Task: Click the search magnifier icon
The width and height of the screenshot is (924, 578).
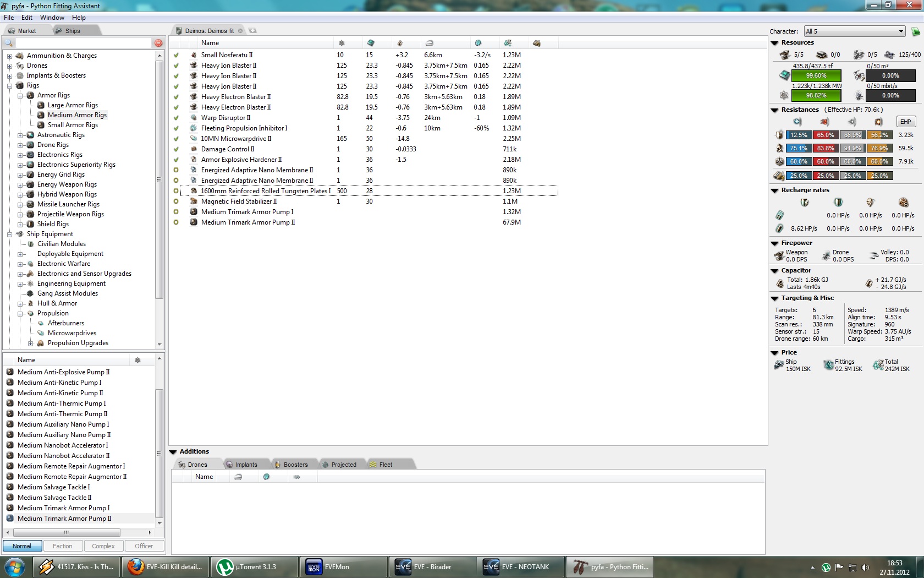Action: pyautogui.click(x=9, y=43)
